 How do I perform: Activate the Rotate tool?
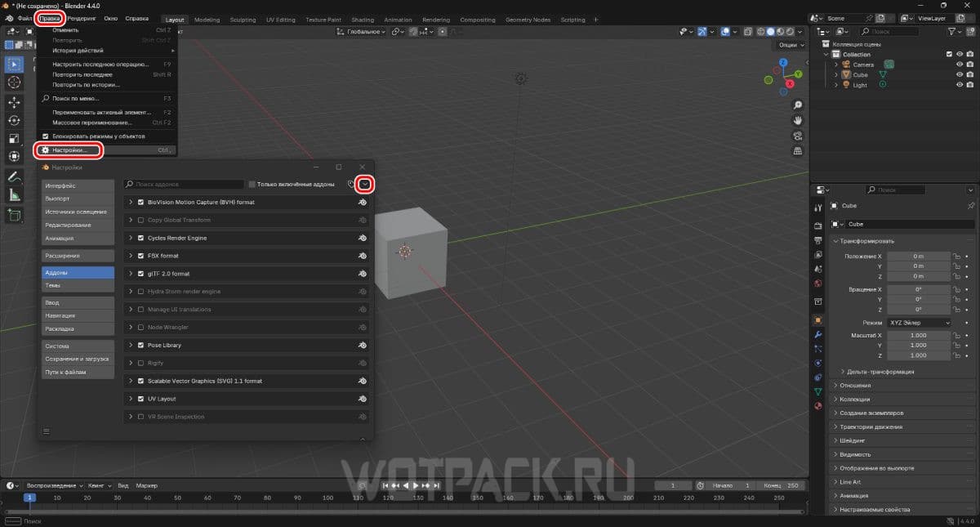pyautogui.click(x=14, y=121)
